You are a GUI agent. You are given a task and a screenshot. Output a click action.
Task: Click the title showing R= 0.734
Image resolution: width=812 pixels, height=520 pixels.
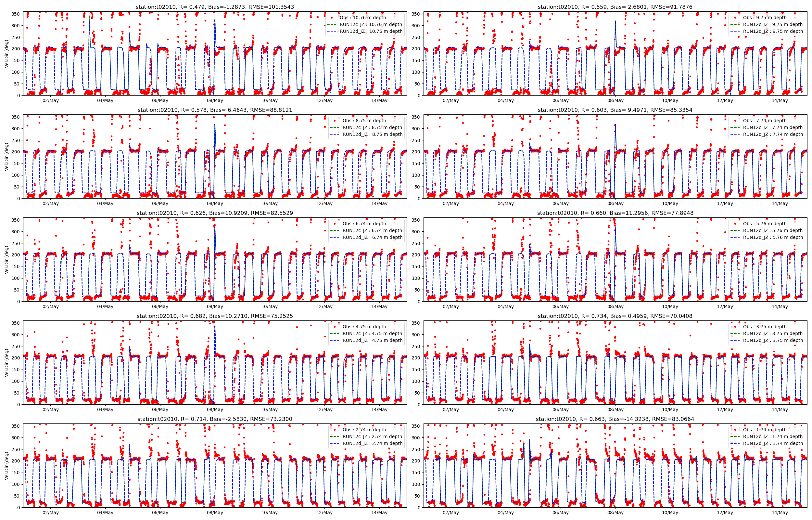point(615,316)
